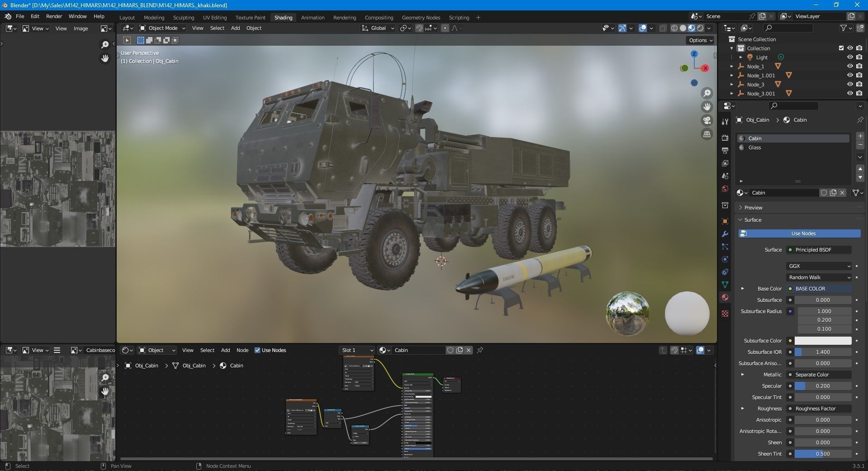Screen dimensions: 868x471
Task: Open the Physics properties tab
Action: 725,259
